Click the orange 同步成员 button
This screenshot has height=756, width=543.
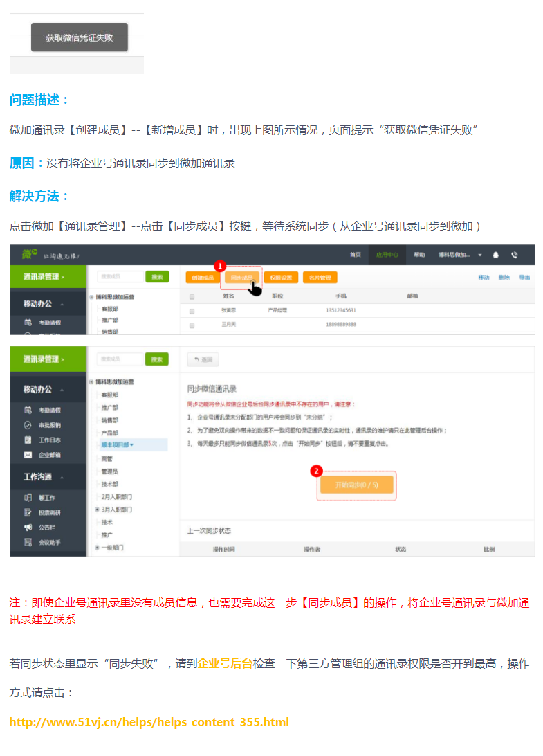241,278
